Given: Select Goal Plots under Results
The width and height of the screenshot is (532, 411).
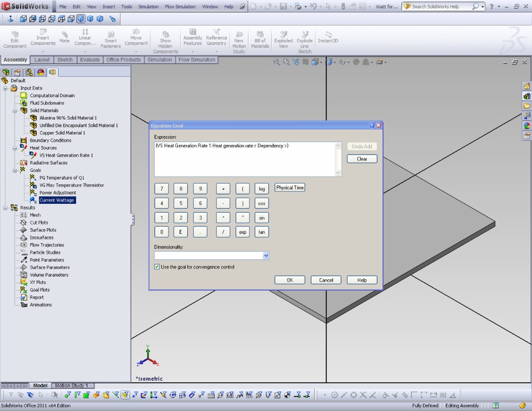Looking at the screenshot, I should (40, 290).
